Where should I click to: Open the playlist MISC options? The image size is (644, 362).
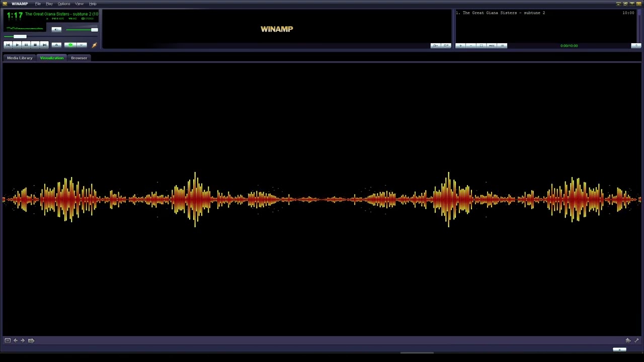[x=492, y=46]
